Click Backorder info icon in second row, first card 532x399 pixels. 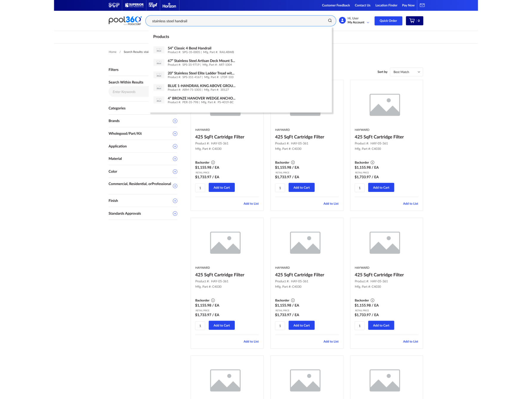click(x=213, y=300)
